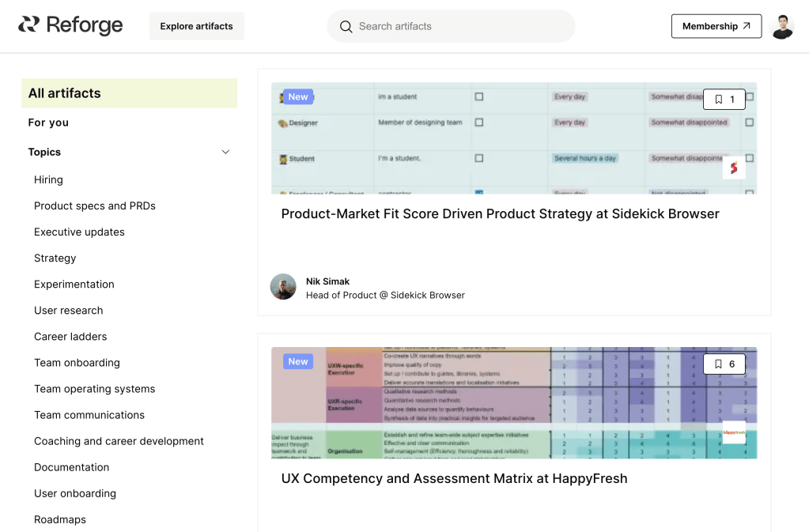809x532 pixels.
Task: Select the Experimentation topic
Action: coord(74,285)
